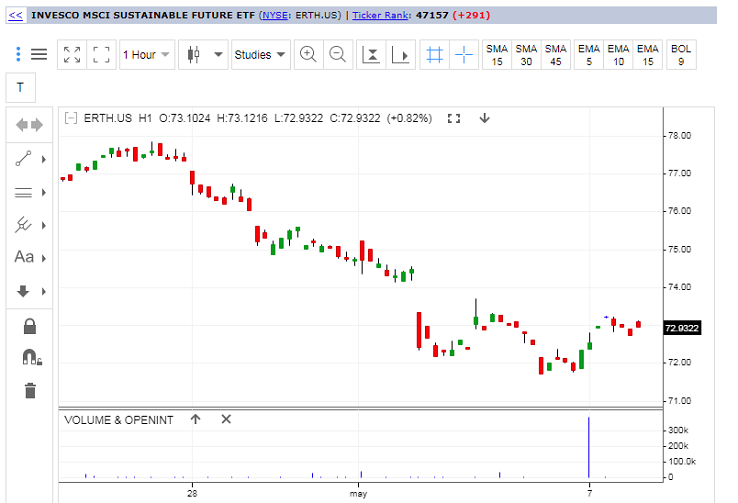The width and height of the screenshot is (738, 503).
Task: Add the EMA 5 indicator
Action: tap(589, 55)
